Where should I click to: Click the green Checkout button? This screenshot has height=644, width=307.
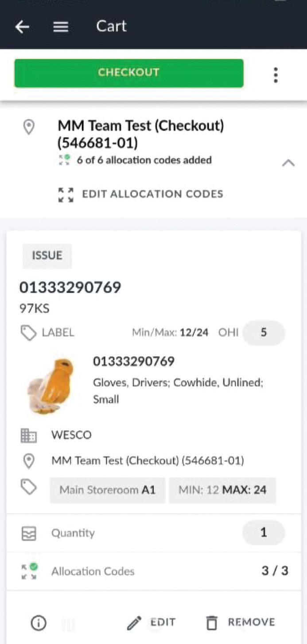click(x=128, y=73)
